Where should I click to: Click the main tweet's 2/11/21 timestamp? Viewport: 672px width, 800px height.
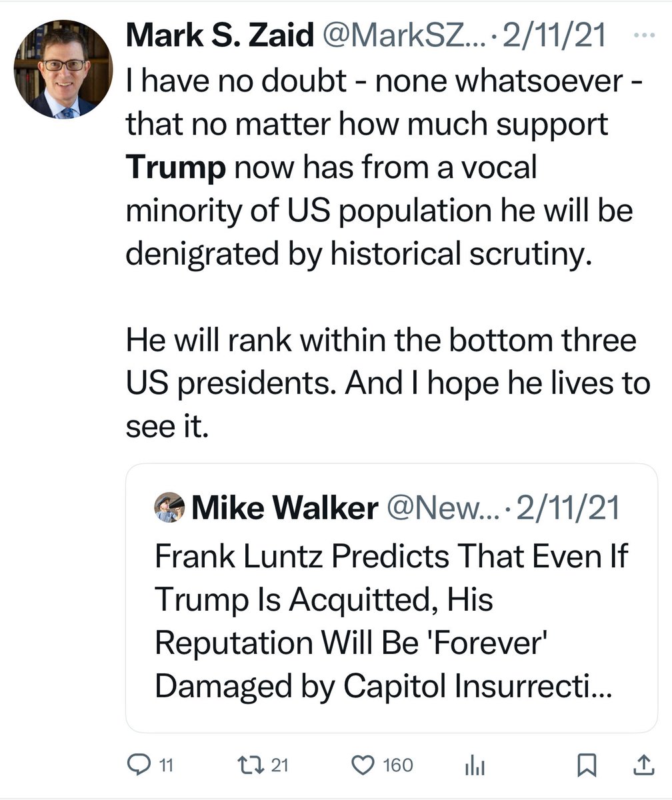point(555,37)
